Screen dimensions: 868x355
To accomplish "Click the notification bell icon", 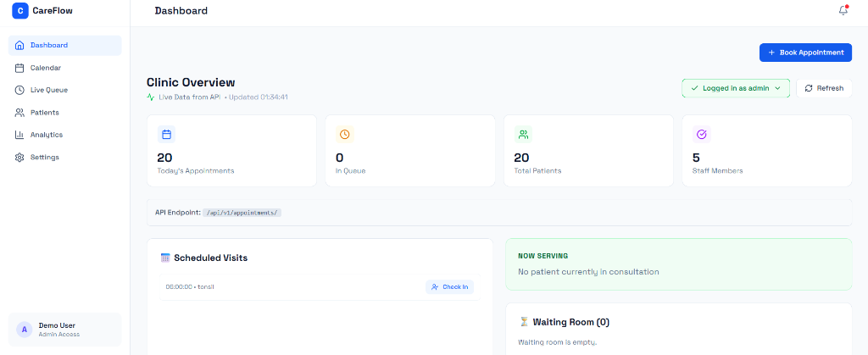I will tap(843, 11).
